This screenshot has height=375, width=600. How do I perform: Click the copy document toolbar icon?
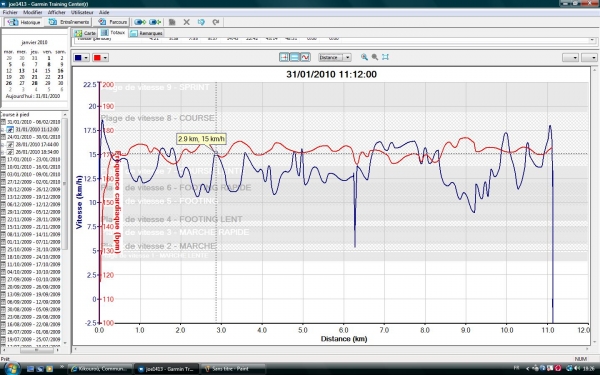(172, 22)
